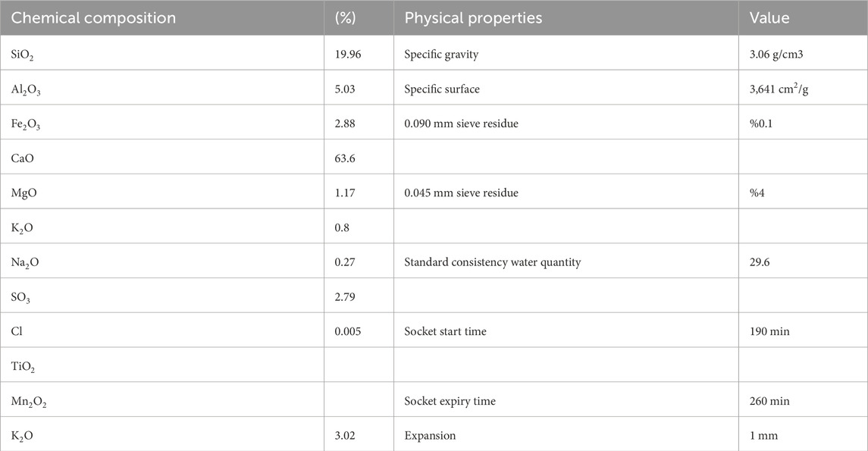
Task: Click the "Physical properties" column header
Action: pyautogui.click(x=473, y=18)
